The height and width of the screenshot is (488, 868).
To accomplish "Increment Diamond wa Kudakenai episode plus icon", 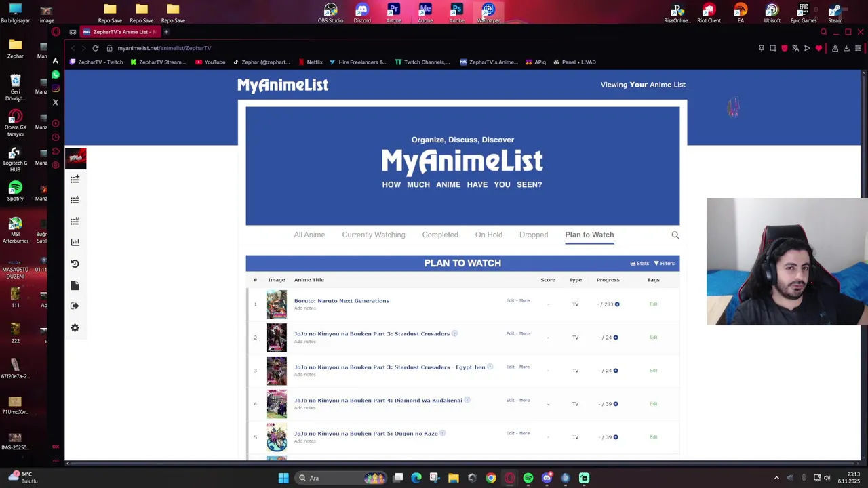I will [616, 404].
